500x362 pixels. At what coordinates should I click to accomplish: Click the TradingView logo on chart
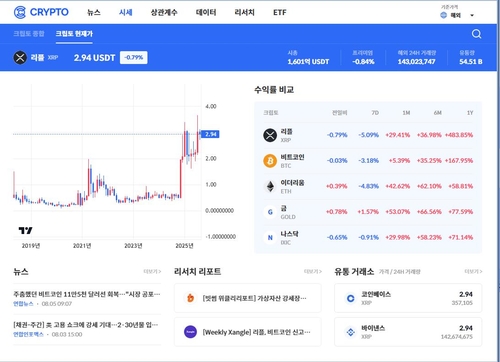25,230
